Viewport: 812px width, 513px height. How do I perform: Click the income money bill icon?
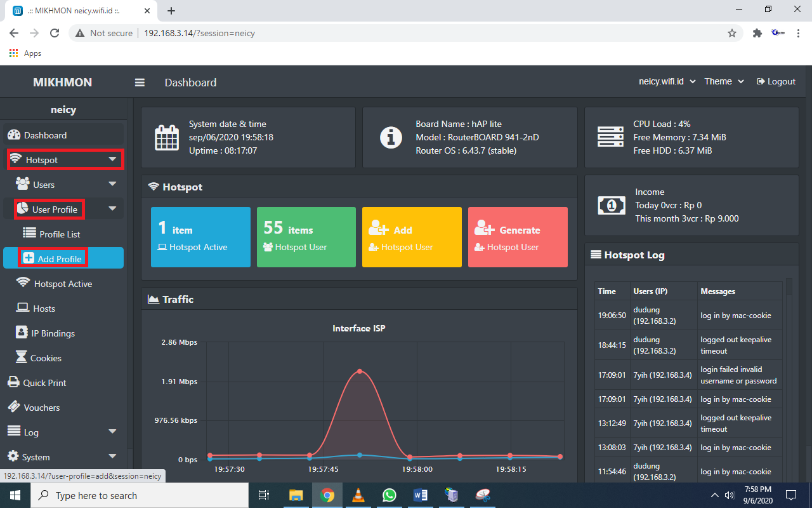[x=612, y=205]
